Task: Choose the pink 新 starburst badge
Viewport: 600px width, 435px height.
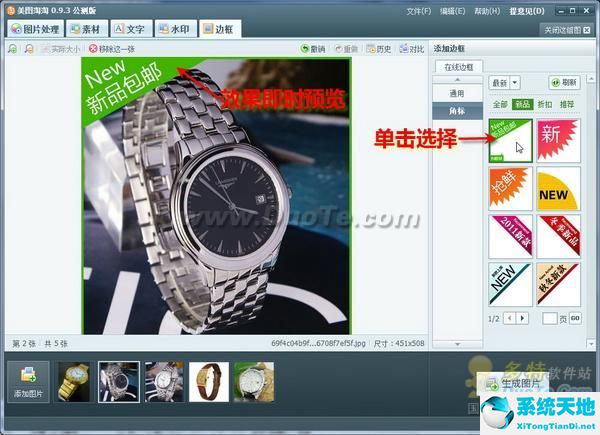Action: pos(559,140)
